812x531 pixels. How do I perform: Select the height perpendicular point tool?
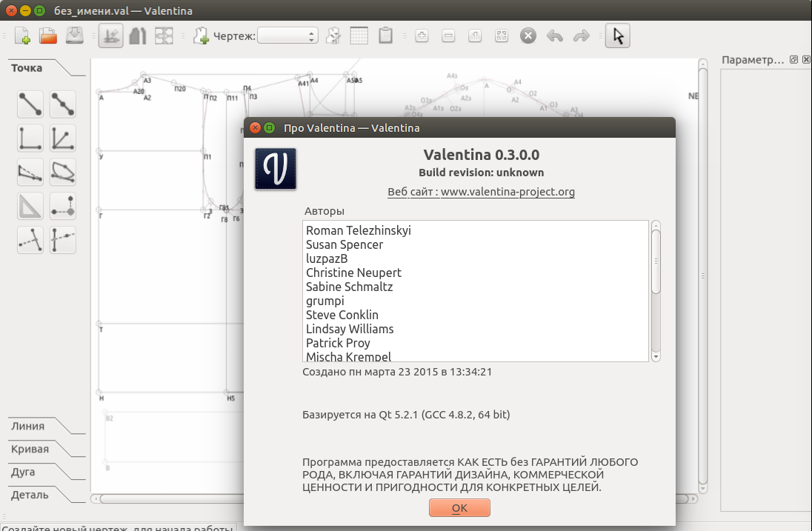[30, 240]
